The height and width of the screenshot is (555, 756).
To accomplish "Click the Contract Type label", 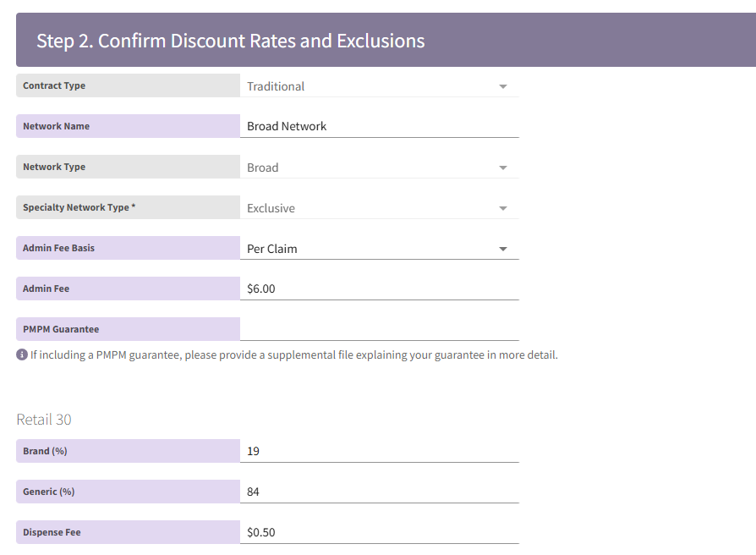I will click(x=54, y=85).
